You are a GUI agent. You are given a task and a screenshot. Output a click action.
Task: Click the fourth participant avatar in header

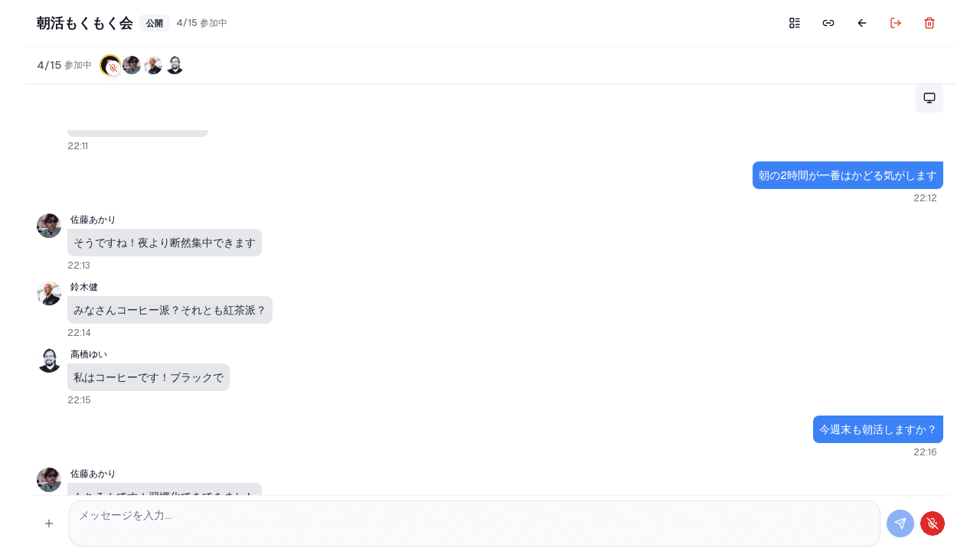click(175, 65)
